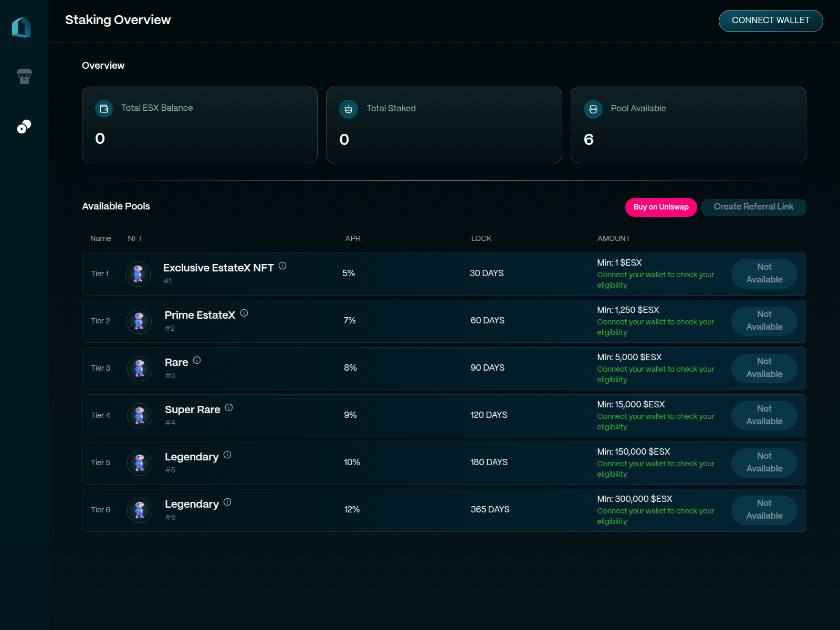Click the Buy on Uniswap button
840x630 pixels.
coord(661,207)
